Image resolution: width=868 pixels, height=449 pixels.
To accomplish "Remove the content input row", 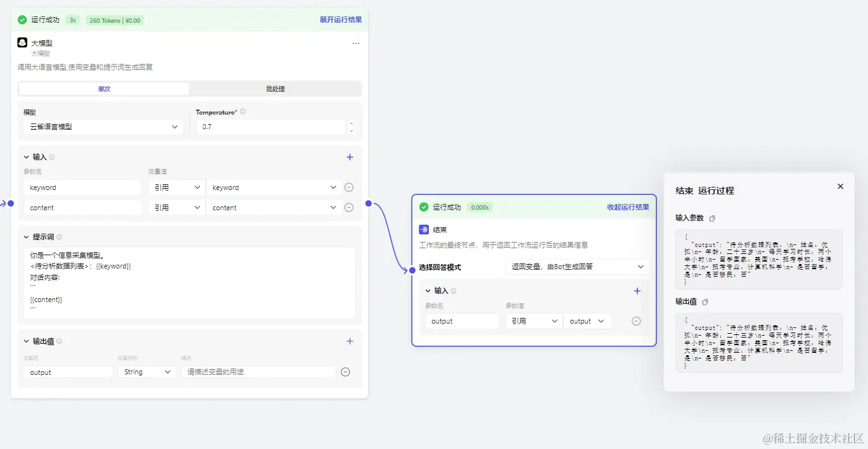I will (x=348, y=208).
